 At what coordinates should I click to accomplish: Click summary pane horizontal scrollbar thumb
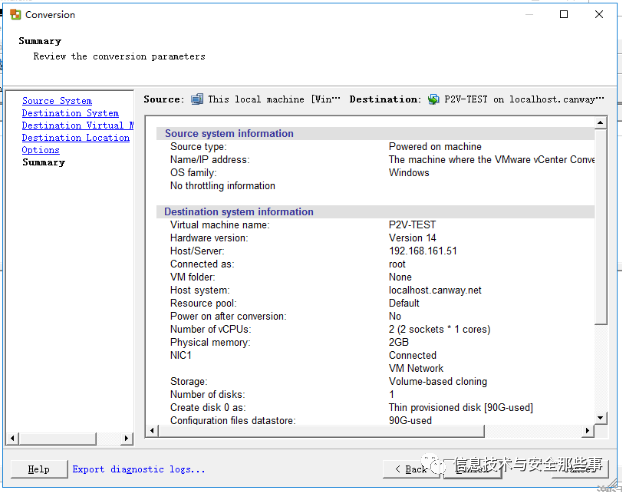(321, 430)
